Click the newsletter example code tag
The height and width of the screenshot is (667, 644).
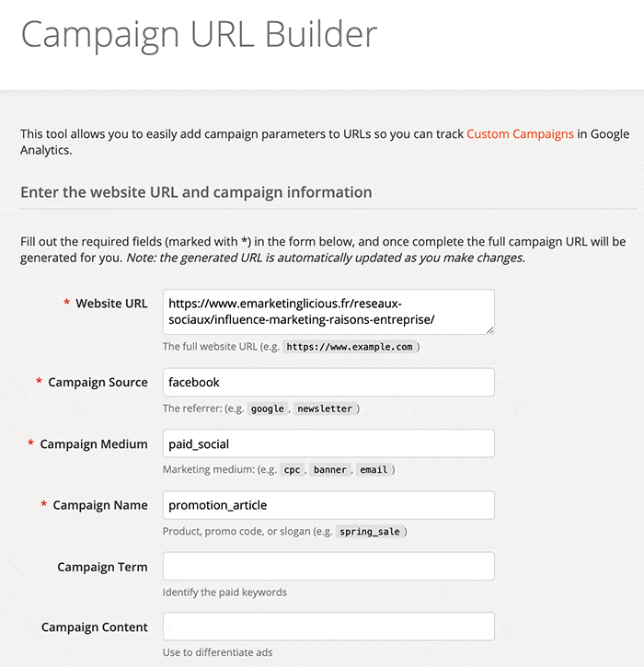coord(326,408)
